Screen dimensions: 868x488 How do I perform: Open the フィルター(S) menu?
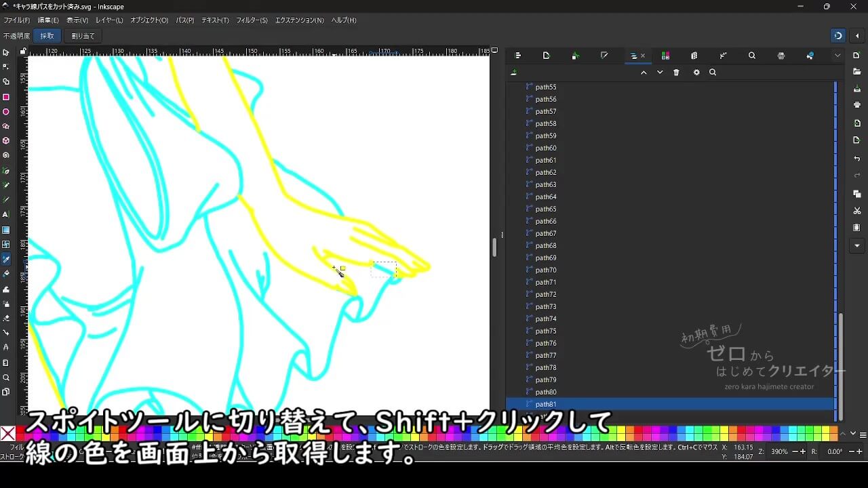pos(252,20)
